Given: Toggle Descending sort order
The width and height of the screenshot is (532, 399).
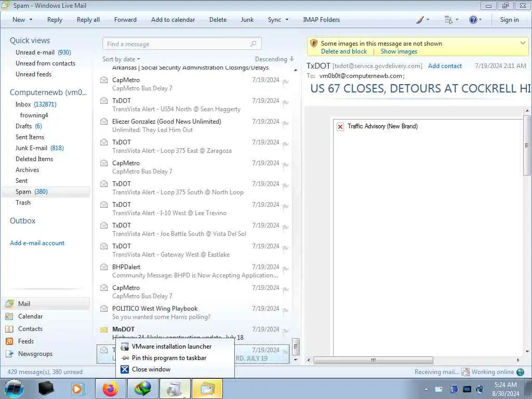Looking at the screenshot, I should (x=274, y=59).
